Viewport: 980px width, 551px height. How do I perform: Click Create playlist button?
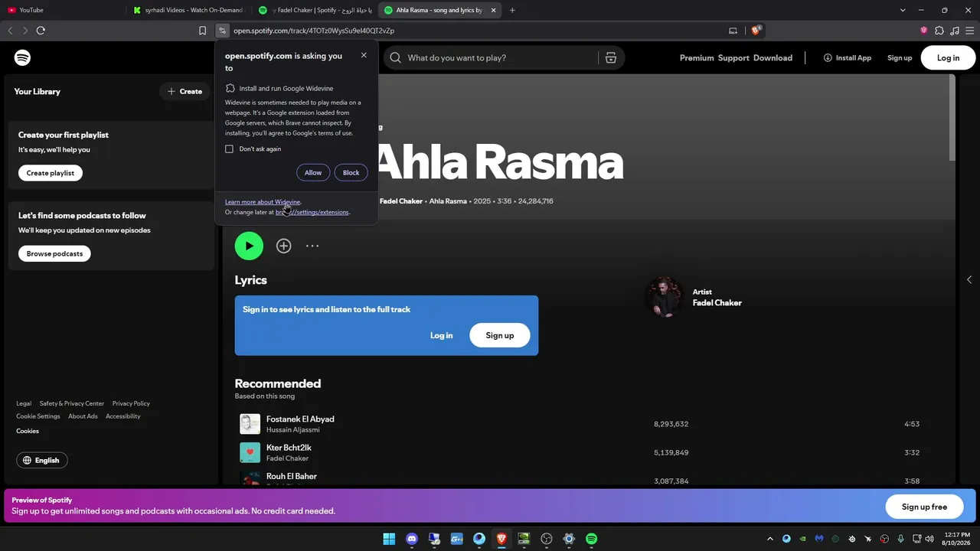pyautogui.click(x=51, y=173)
